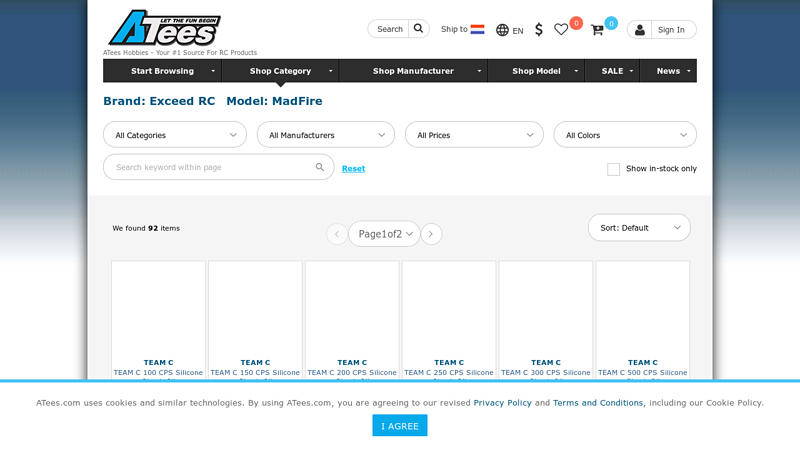Go to the previous page arrow

(x=337, y=234)
